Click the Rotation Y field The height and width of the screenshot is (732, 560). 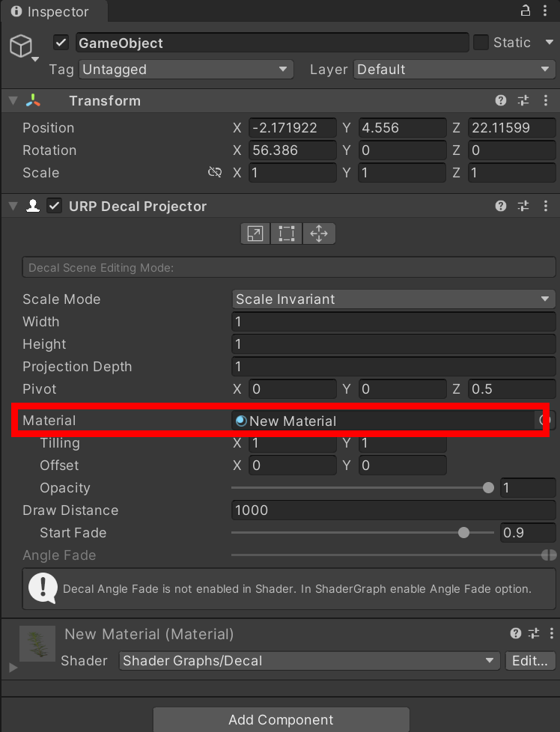(402, 150)
